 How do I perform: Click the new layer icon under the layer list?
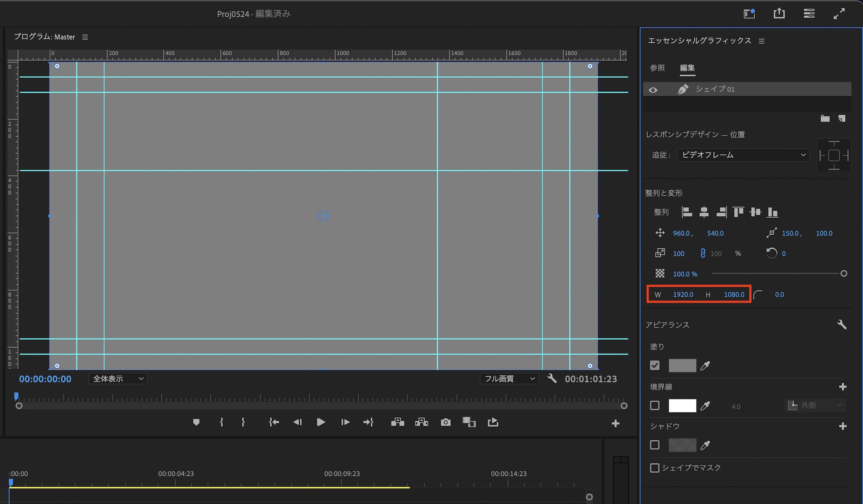841,119
